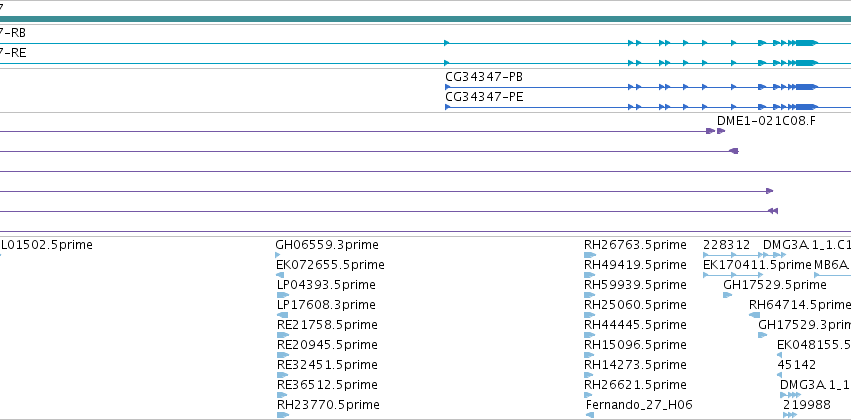Select the GH17529.5prime EST label

(775, 285)
